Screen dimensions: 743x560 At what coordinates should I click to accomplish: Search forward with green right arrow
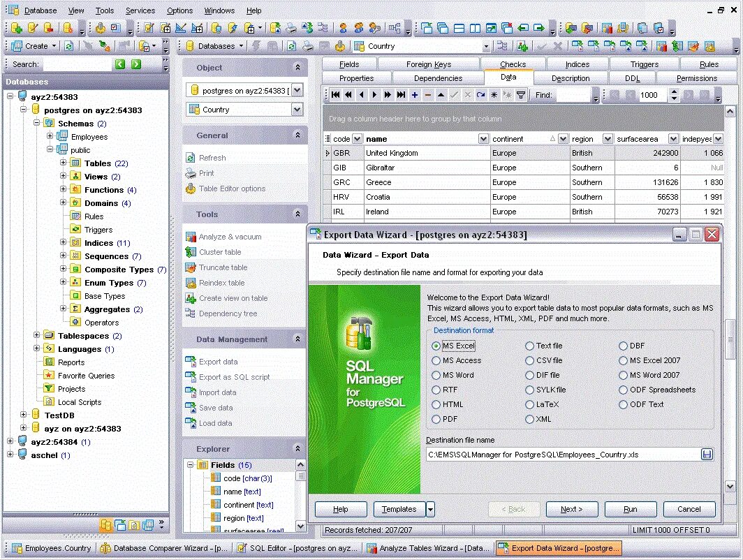pyautogui.click(x=136, y=64)
